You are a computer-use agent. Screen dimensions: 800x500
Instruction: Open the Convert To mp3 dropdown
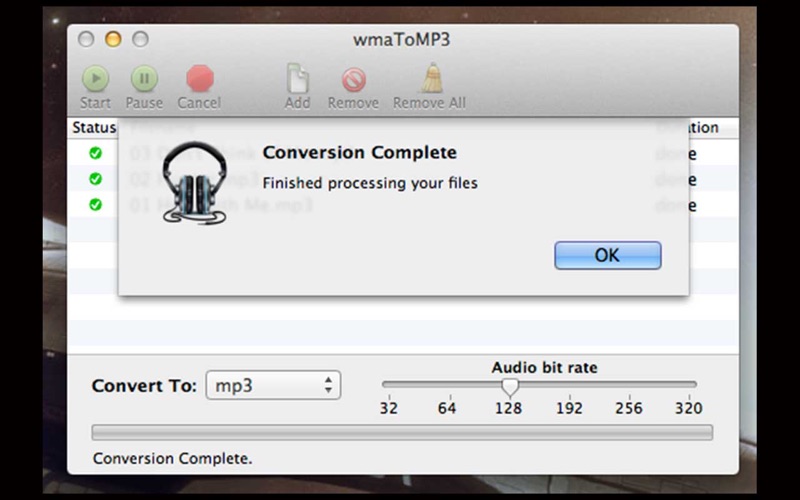pos(273,385)
